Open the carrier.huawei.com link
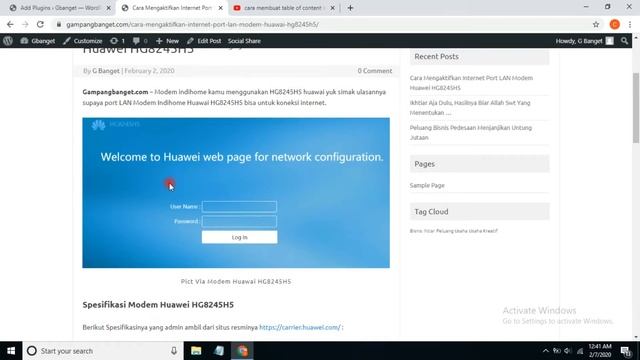This screenshot has width=640, height=360. pos(300,327)
